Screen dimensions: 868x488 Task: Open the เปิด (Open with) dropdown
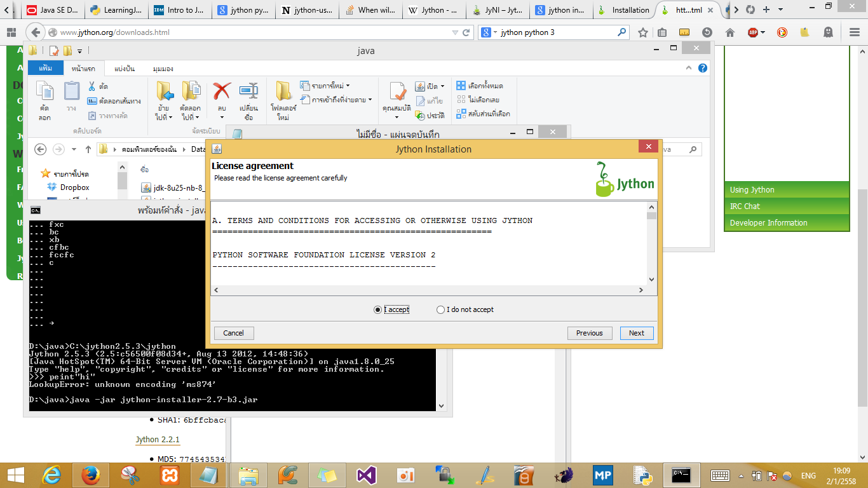coord(431,85)
